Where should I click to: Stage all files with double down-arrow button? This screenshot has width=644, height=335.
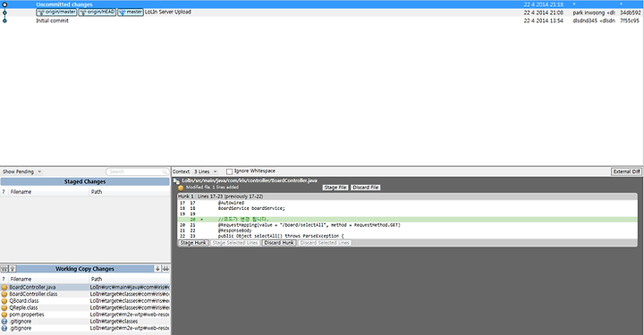(165, 269)
